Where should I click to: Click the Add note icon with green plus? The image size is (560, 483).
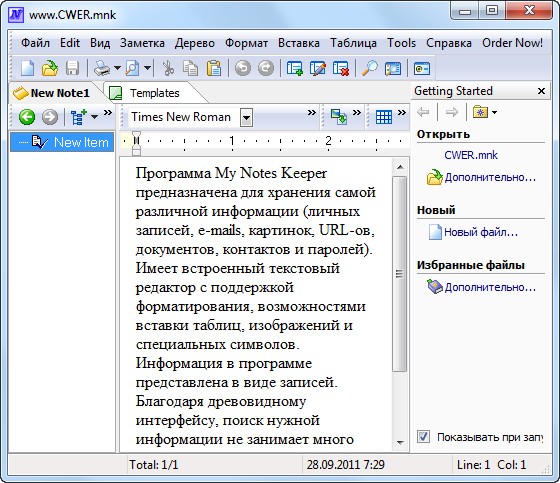(295, 68)
